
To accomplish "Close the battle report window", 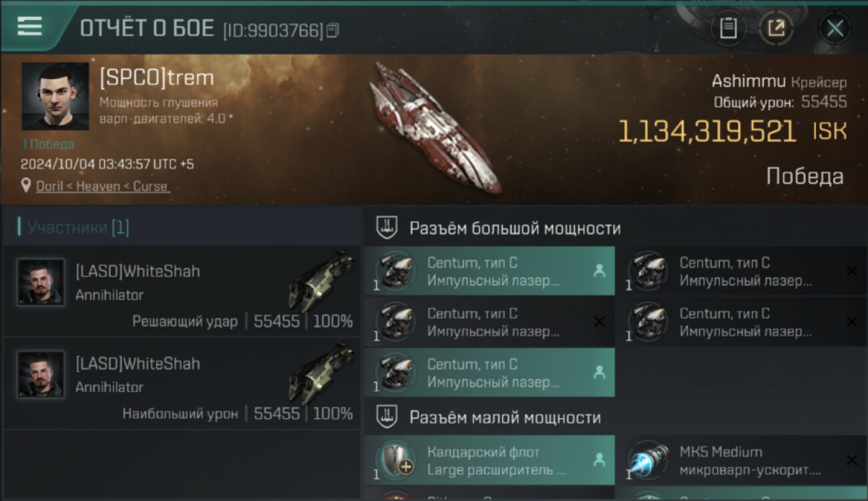I will pyautogui.click(x=835, y=29).
